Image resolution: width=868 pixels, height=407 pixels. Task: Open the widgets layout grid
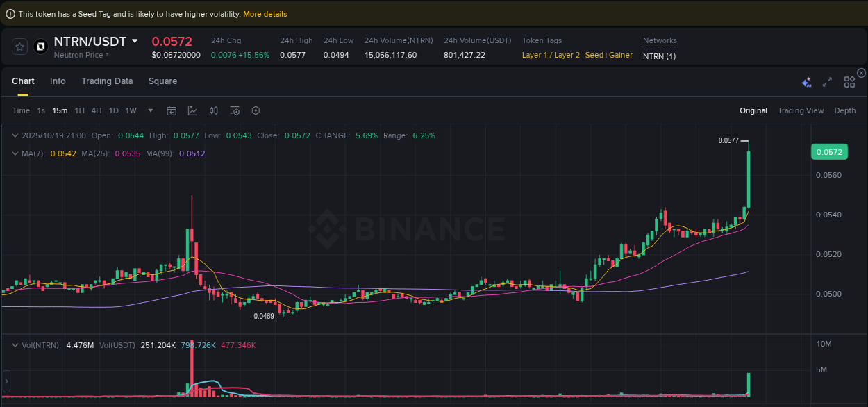tap(849, 81)
